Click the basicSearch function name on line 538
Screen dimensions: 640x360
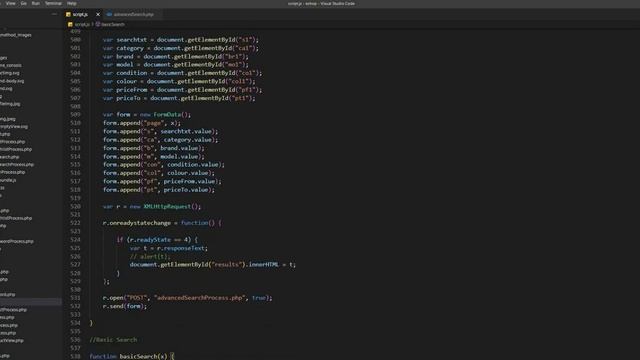click(x=139, y=356)
